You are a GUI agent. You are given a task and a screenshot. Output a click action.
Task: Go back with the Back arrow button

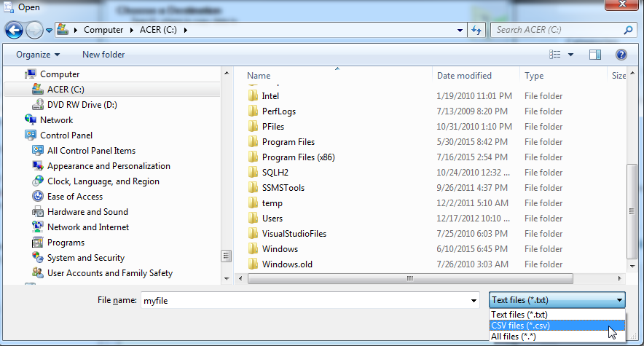(14, 31)
